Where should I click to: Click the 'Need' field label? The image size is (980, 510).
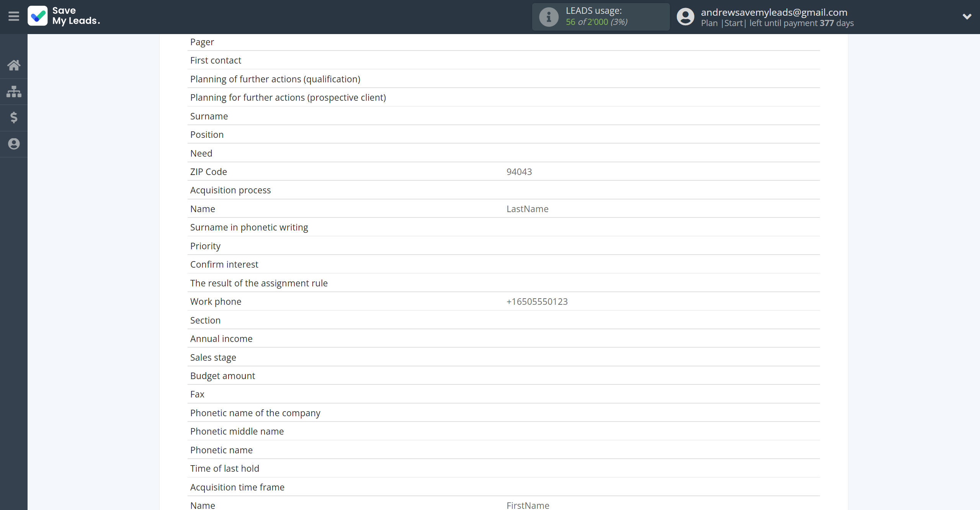pyautogui.click(x=201, y=153)
